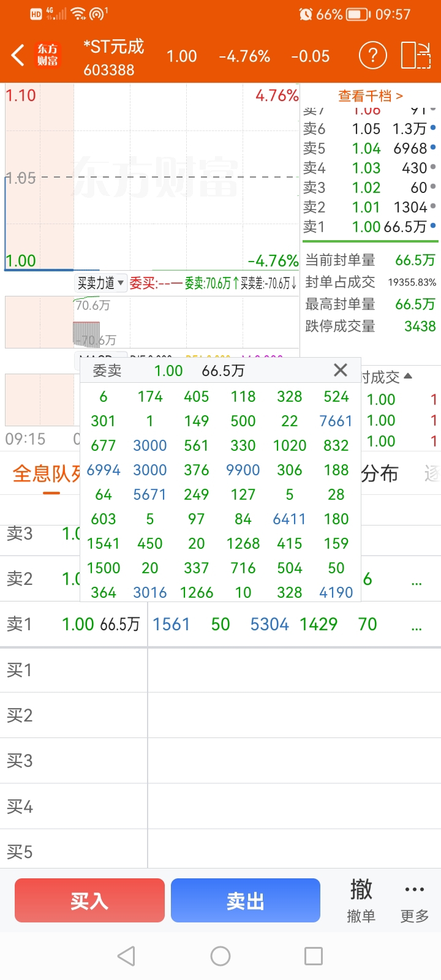This screenshot has height=980, width=441.
Task: Tap queue order 1266 in popup
Action: 197,592
